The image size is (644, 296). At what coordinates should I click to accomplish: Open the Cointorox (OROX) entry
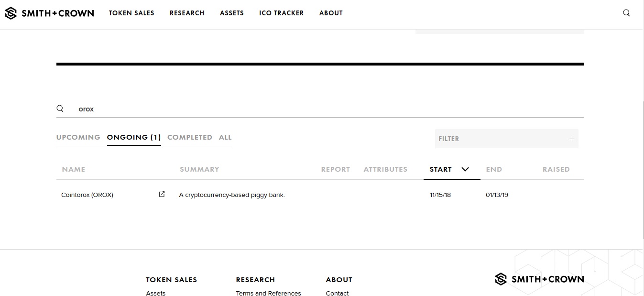pyautogui.click(x=87, y=195)
